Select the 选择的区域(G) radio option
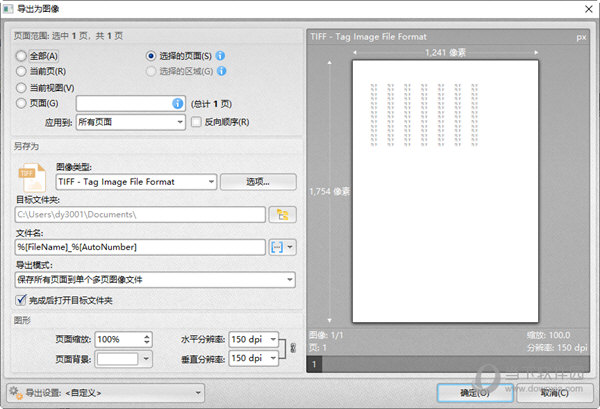The image size is (600, 409). click(x=151, y=71)
